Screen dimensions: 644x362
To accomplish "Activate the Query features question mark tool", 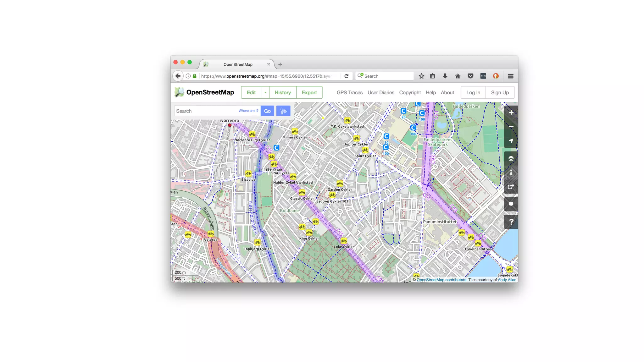I will click(511, 222).
